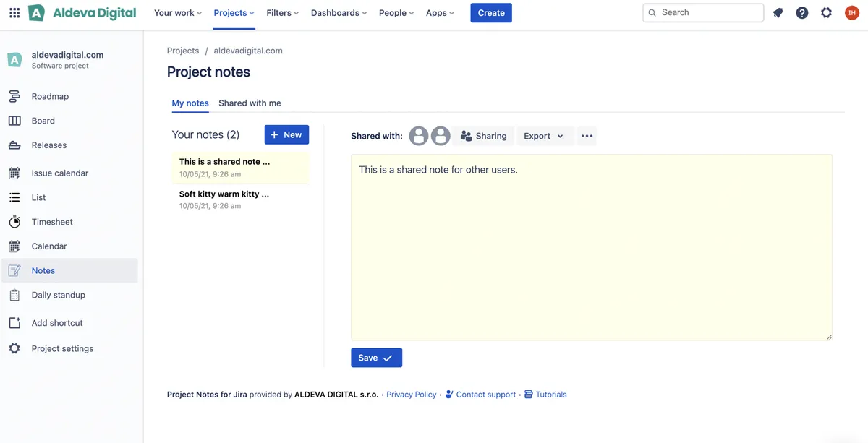Click the 'Your notes (2)' label
Screen dimensions: 868x443
205,134
